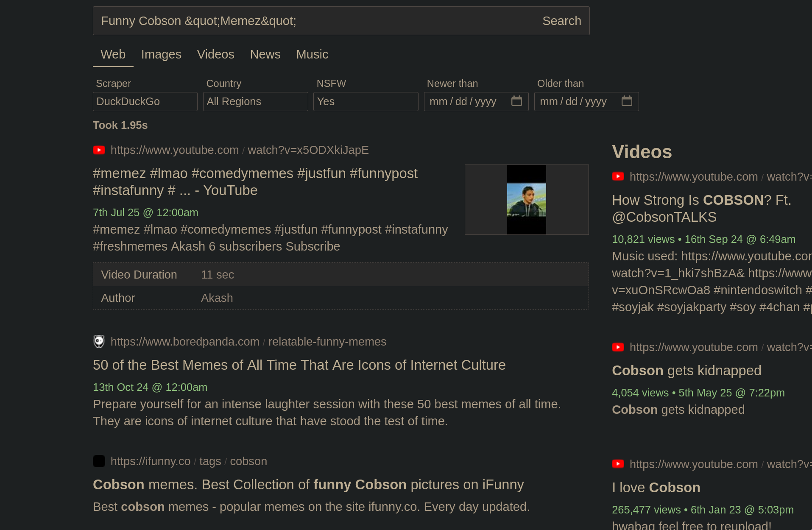The width and height of the screenshot is (812, 530).
Task: Click the Bored Panda favicon icon
Action: pyautogui.click(x=99, y=341)
